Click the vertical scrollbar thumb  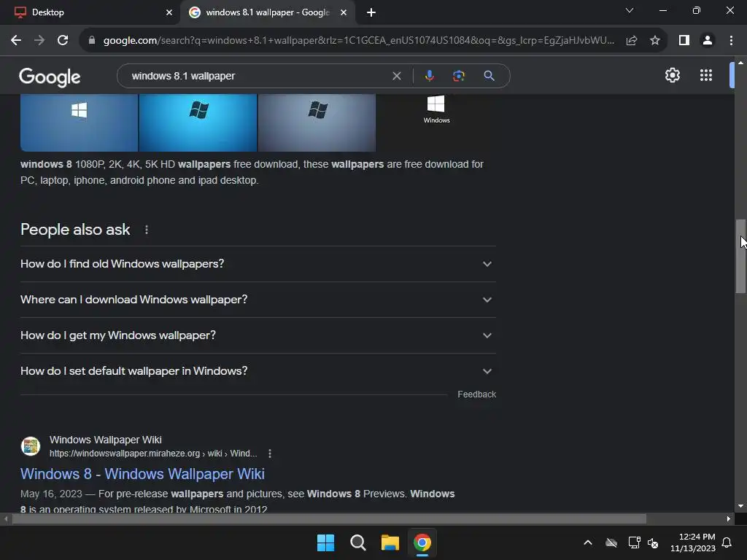(x=740, y=256)
